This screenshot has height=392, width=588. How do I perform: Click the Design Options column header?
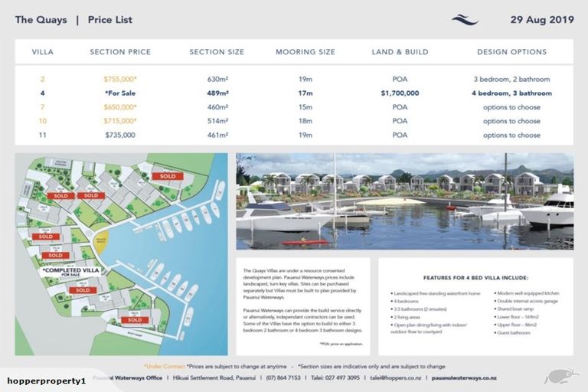511,52
